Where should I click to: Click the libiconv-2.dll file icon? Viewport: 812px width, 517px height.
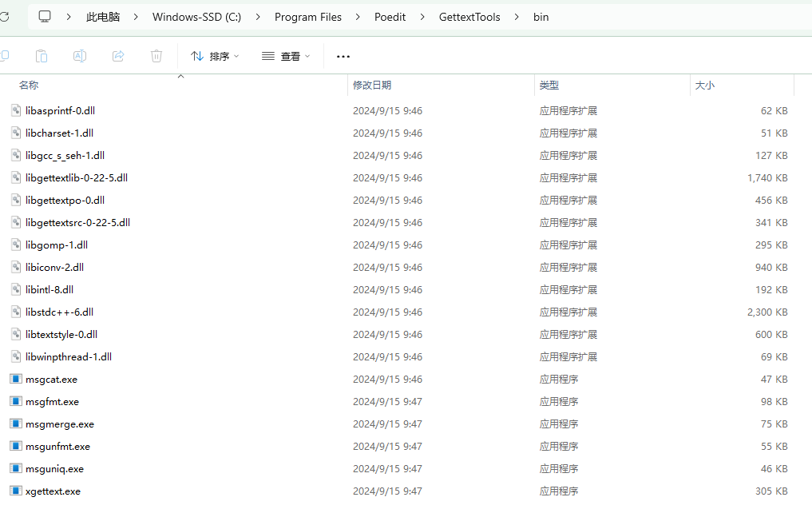[x=16, y=267]
